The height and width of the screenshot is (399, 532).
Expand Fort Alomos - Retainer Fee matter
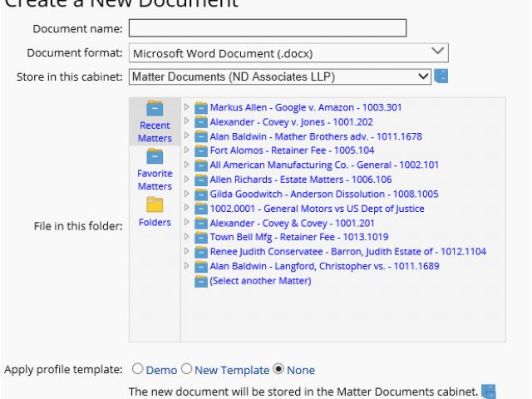click(186, 150)
